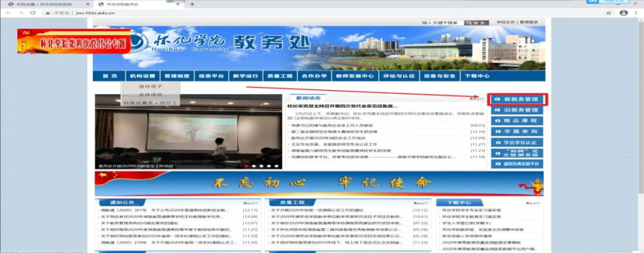This screenshot has height=253, width=644.
Task: Select the last slideshow indicator dot
Action: pos(277,166)
